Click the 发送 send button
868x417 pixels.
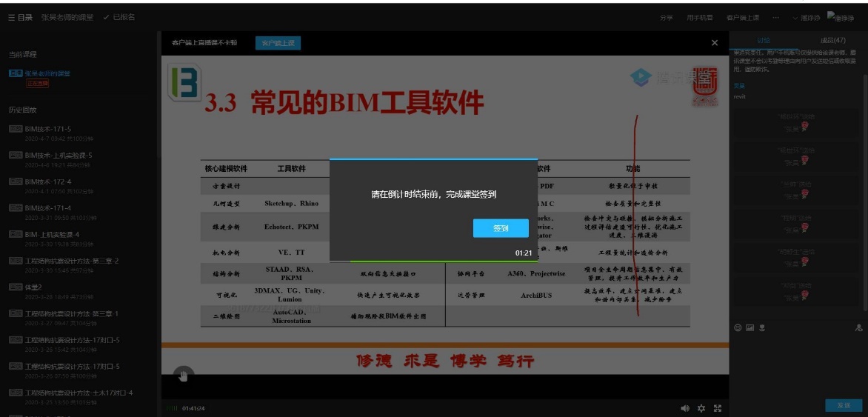844,406
